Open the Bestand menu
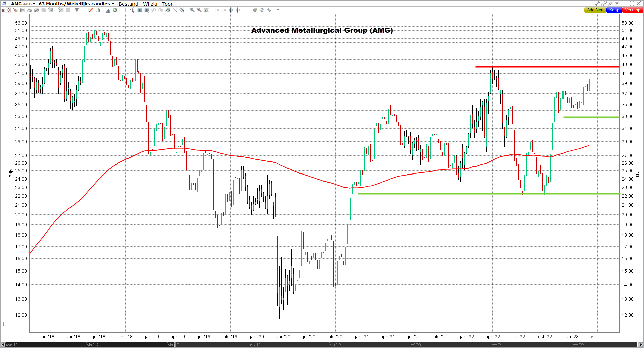 pos(128,4)
